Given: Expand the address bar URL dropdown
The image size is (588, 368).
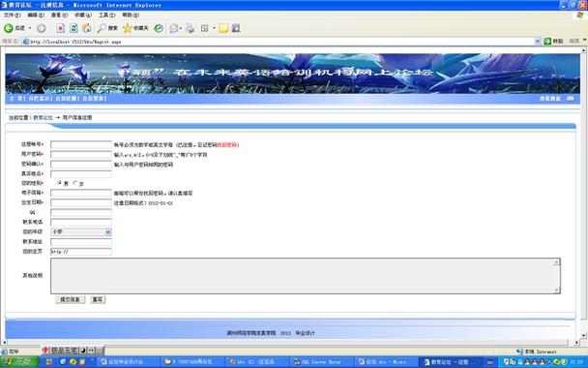Looking at the screenshot, I should click(538, 42).
